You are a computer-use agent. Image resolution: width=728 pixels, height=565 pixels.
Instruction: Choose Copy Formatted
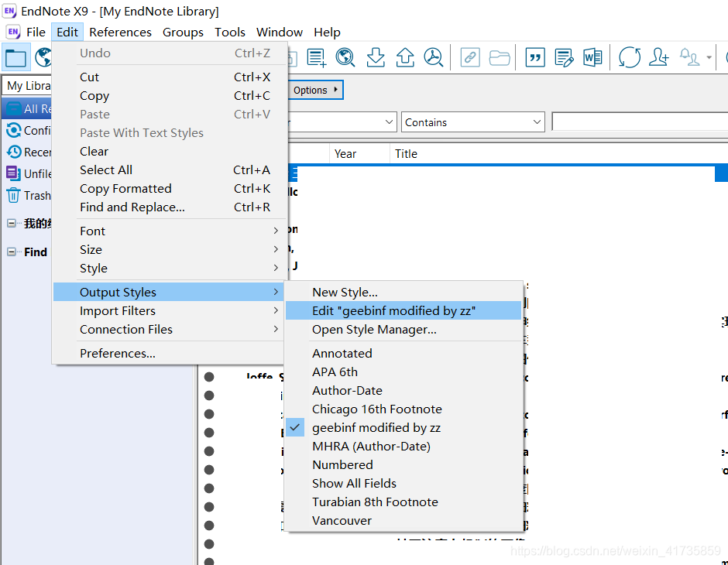[x=169, y=188]
